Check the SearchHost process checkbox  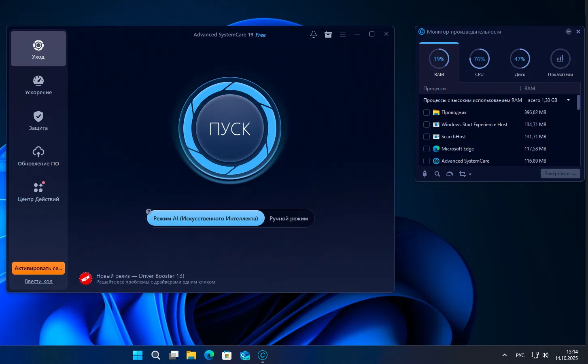427,137
